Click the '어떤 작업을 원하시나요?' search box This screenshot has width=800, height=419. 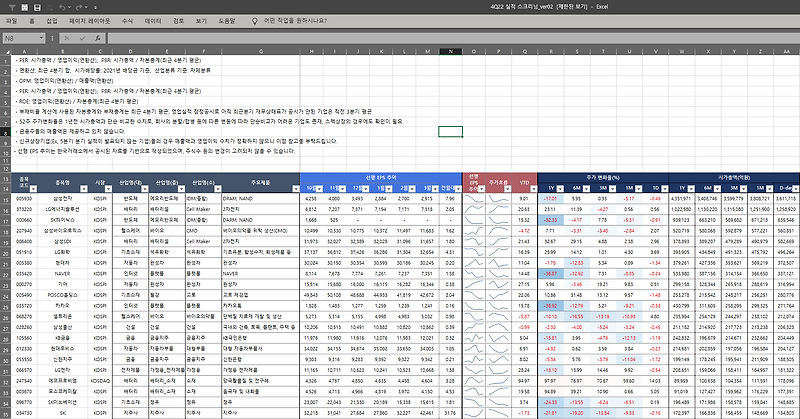295,21
